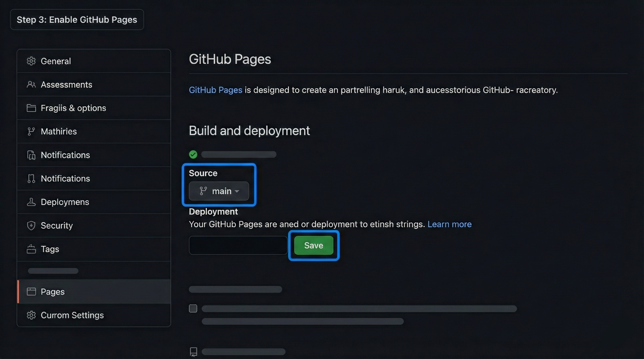Viewport: 644px width, 359px height.
Task: Open the General settings section
Action: point(94,61)
